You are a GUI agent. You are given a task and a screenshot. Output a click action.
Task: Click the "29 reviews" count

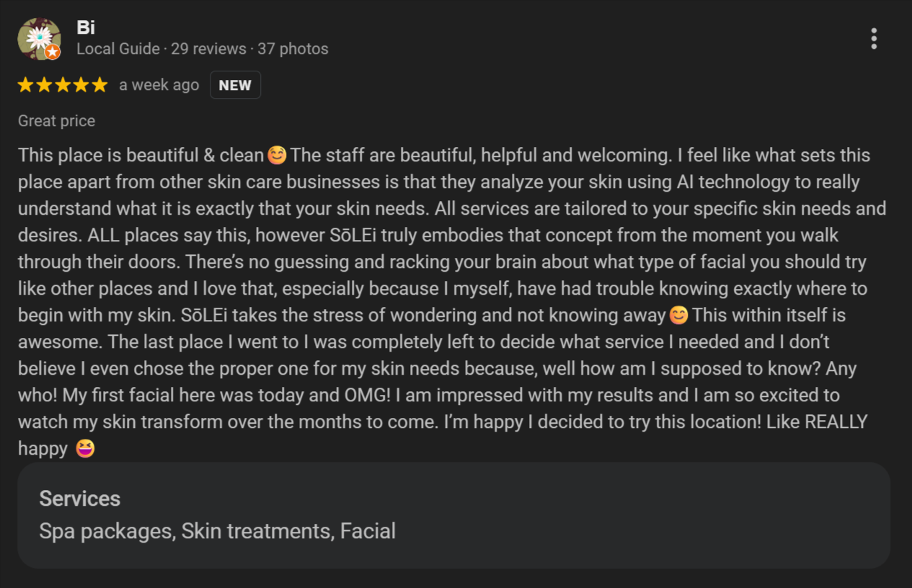(x=208, y=49)
